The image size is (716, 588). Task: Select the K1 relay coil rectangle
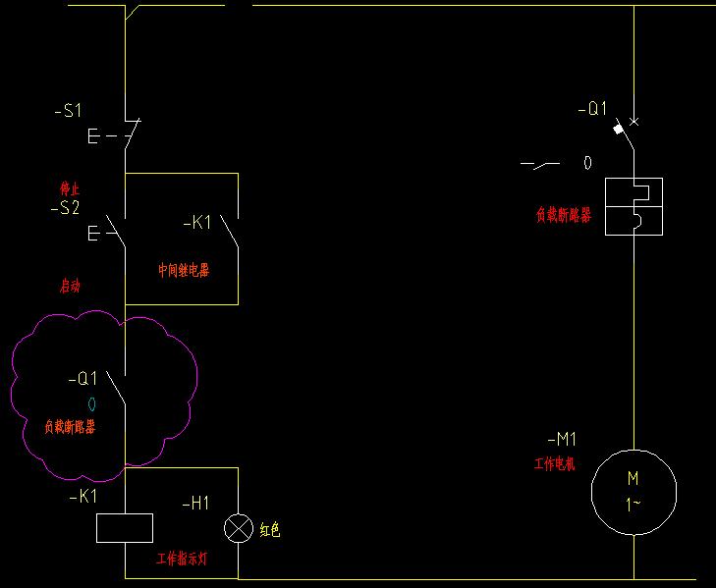point(125,528)
